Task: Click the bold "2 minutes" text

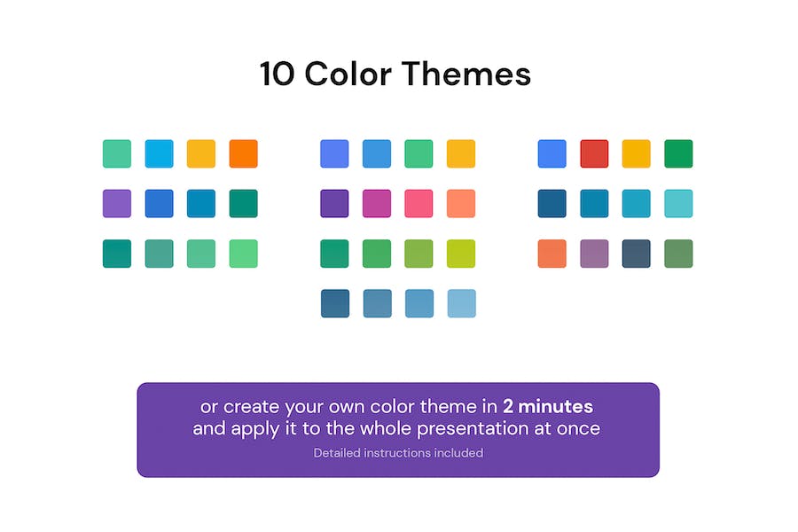Action: coord(547,407)
